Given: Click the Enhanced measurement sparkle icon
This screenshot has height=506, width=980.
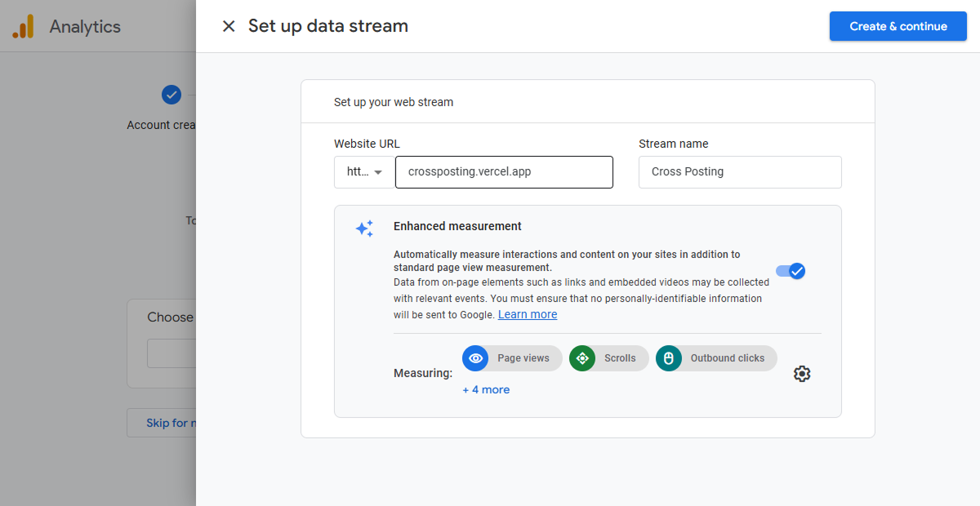Looking at the screenshot, I should 364,229.
